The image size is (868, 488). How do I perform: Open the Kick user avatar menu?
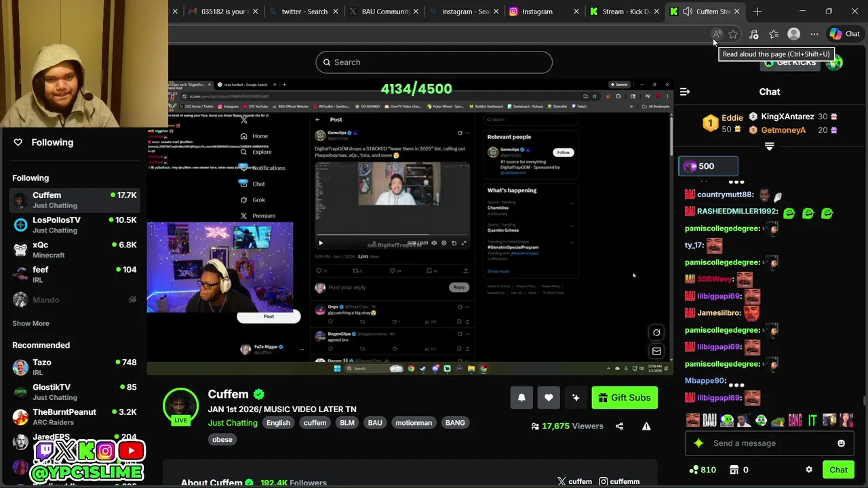(x=835, y=62)
